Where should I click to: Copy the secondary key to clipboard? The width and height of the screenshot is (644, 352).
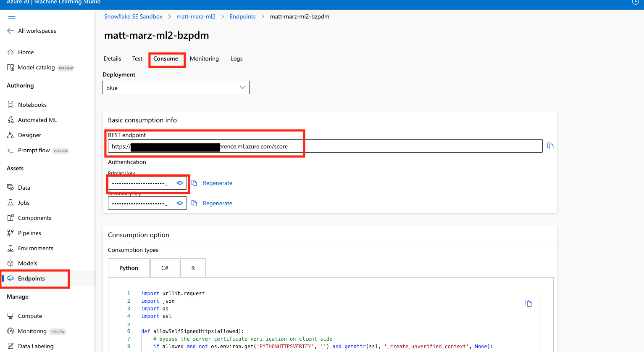pos(194,203)
